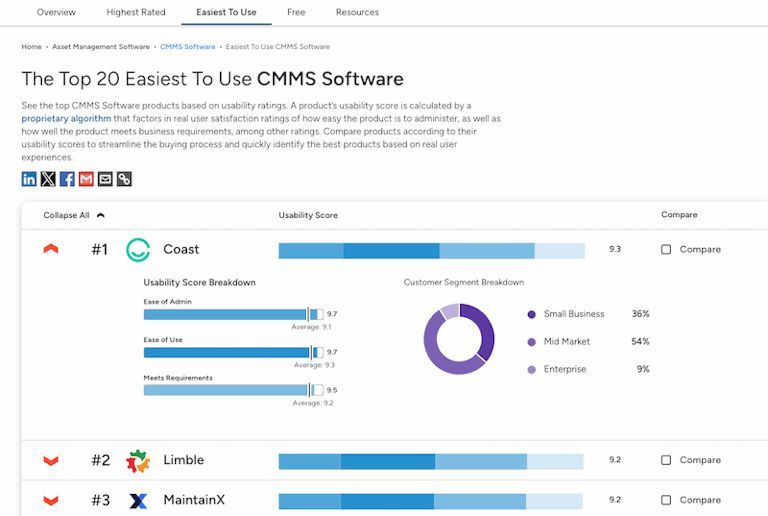Open CMMS Software breadcrumb link

click(188, 47)
